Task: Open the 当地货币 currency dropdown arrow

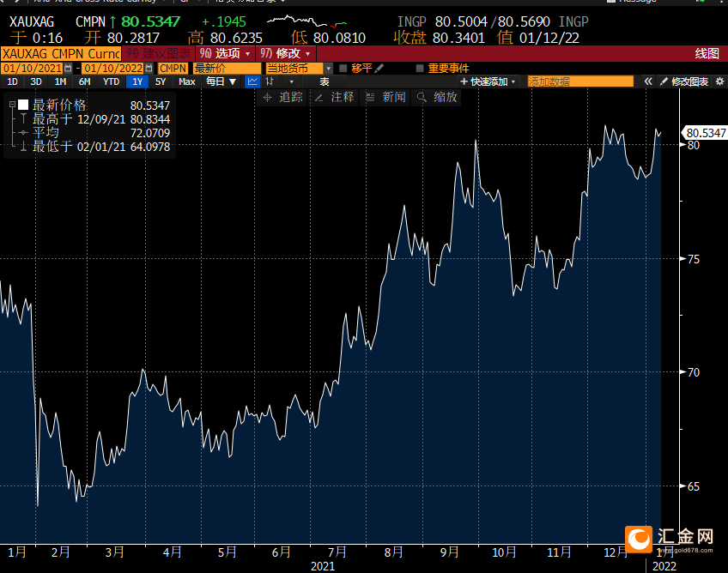Action: 328,69
